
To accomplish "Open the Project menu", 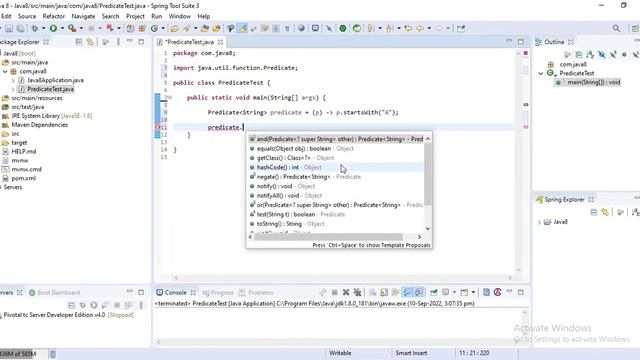I will (135, 16).
